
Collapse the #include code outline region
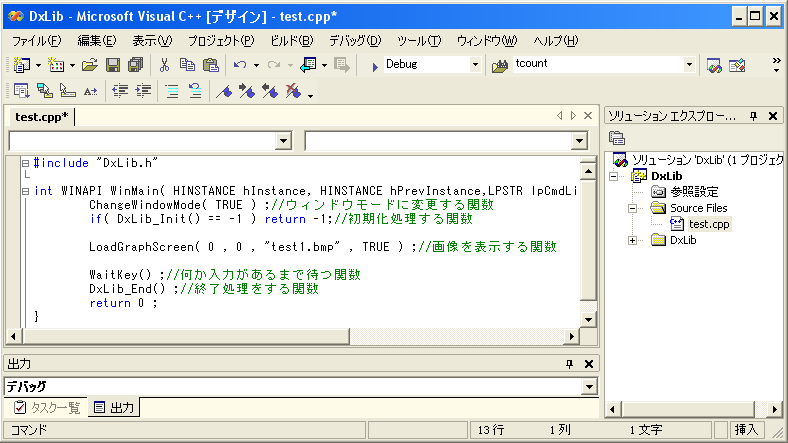(x=25, y=163)
